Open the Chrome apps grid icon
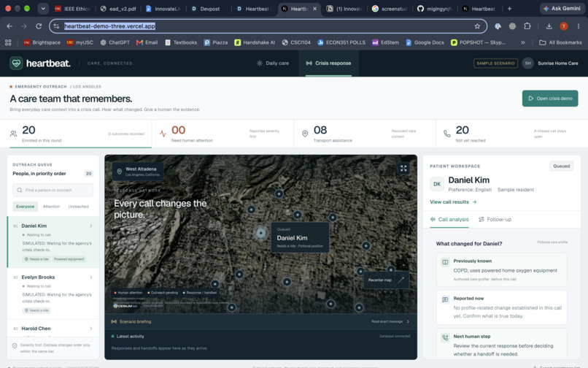588x368 pixels. pyautogui.click(x=8, y=42)
